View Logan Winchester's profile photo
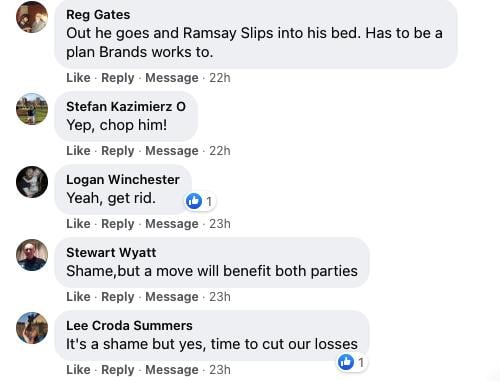Viewport: 500px width, 381px height. tap(32, 182)
